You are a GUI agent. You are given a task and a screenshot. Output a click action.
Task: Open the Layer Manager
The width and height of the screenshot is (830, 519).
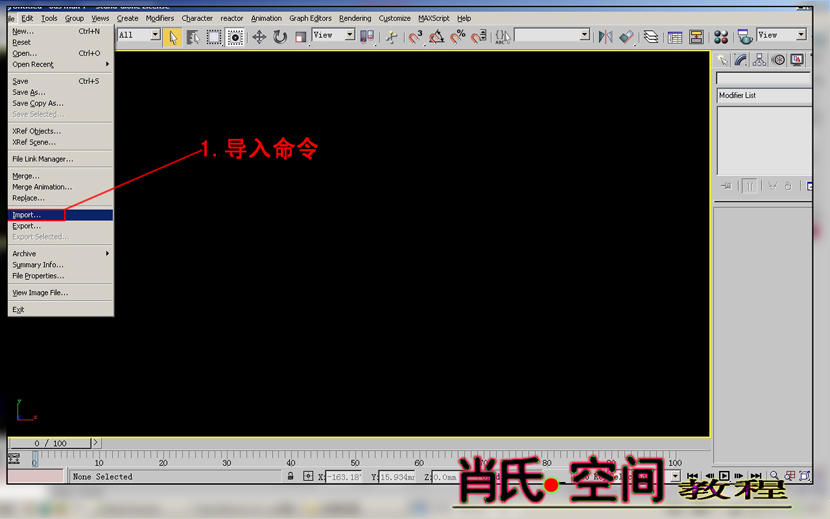651,37
